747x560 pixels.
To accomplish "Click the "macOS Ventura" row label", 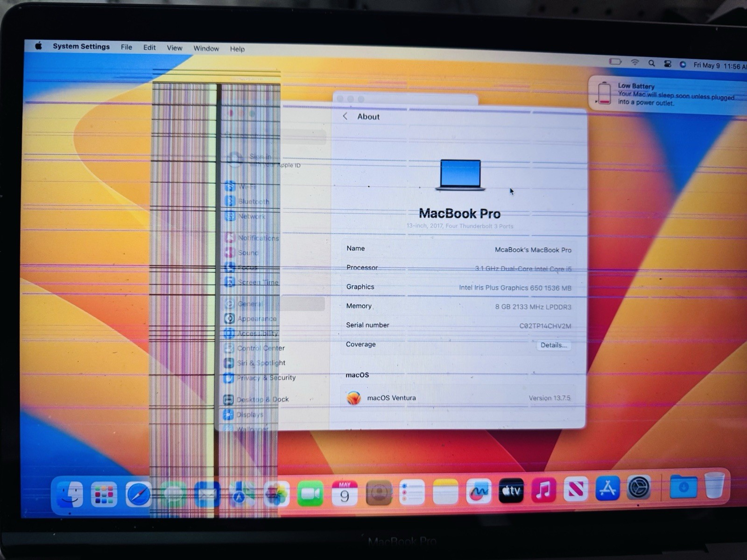I will pos(391,398).
